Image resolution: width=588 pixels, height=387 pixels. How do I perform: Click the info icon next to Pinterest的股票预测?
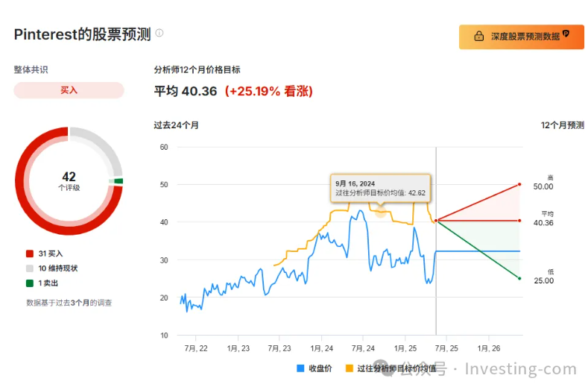click(159, 34)
